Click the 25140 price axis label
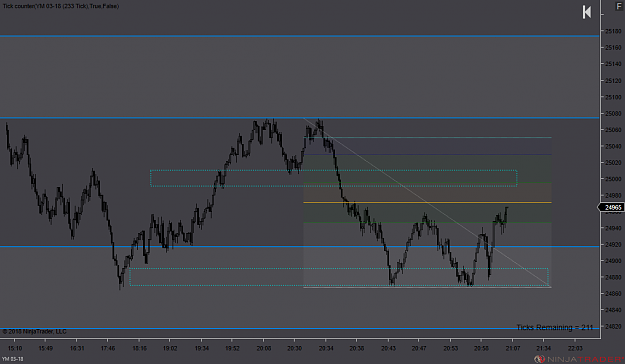Screen dimensions: 625x364 (613, 64)
